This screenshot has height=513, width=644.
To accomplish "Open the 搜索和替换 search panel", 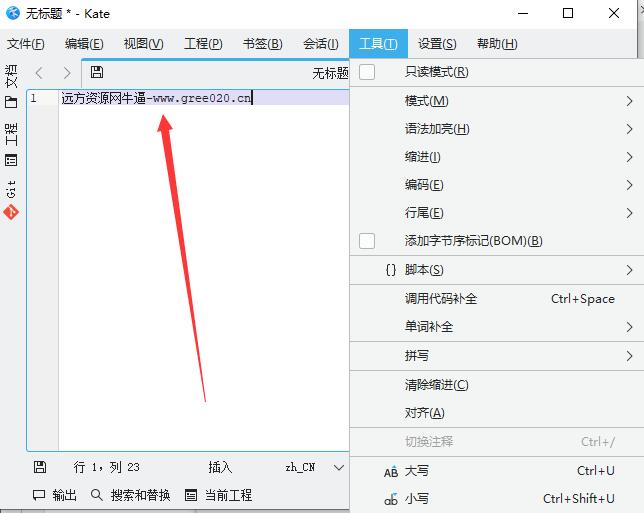I will 130,495.
